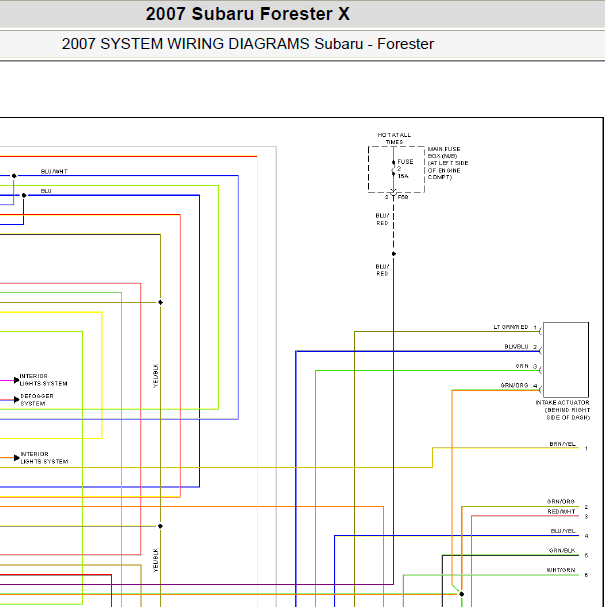Click the 'BLU/YEL' wire label

[563, 531]
